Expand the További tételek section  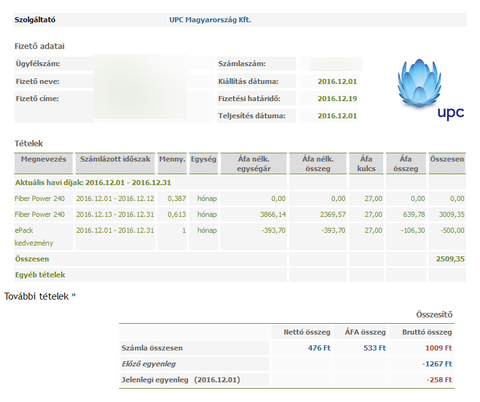[x=40, y=296]
